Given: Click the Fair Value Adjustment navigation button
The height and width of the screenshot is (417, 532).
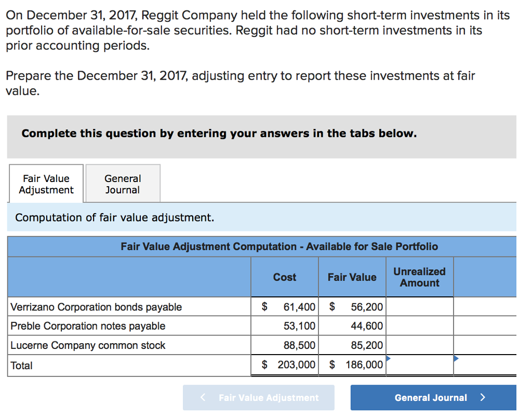Looking at the screenshot, I should [x=258, y=398].
